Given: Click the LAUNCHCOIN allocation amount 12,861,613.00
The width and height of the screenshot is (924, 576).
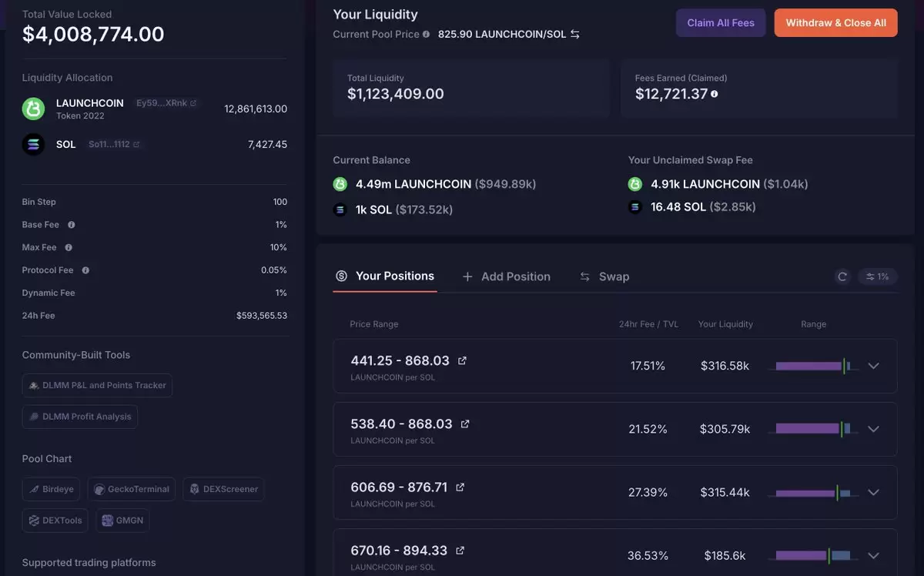Looking at the screenshot, I should click(256, 109).
